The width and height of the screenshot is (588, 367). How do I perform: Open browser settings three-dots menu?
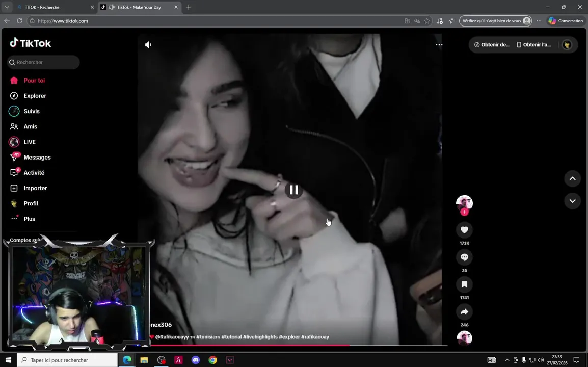pyautogui.click(x=539, y=21)
